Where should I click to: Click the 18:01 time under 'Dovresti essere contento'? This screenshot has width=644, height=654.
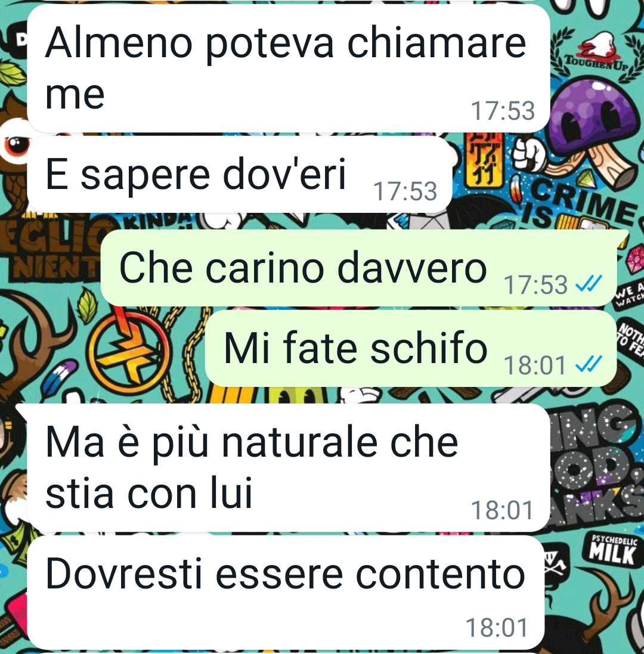tap(497, 628)
